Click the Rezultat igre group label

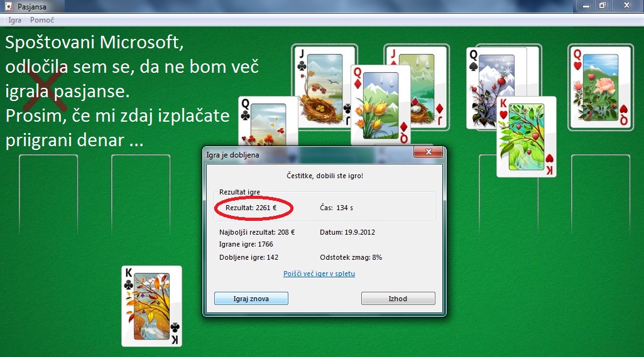239,191
